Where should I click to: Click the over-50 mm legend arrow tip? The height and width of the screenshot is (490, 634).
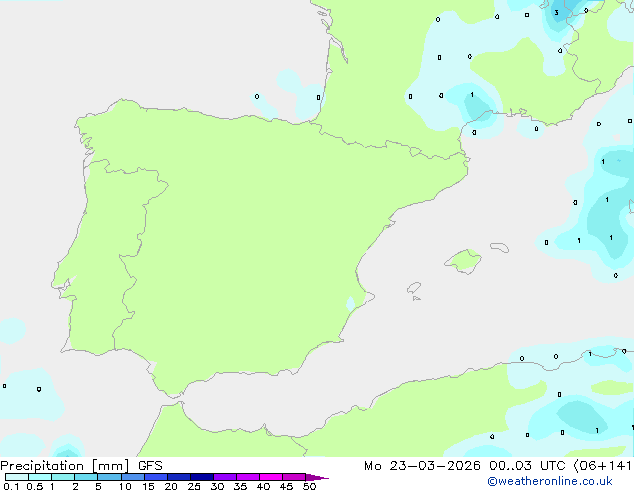[317, 477]
